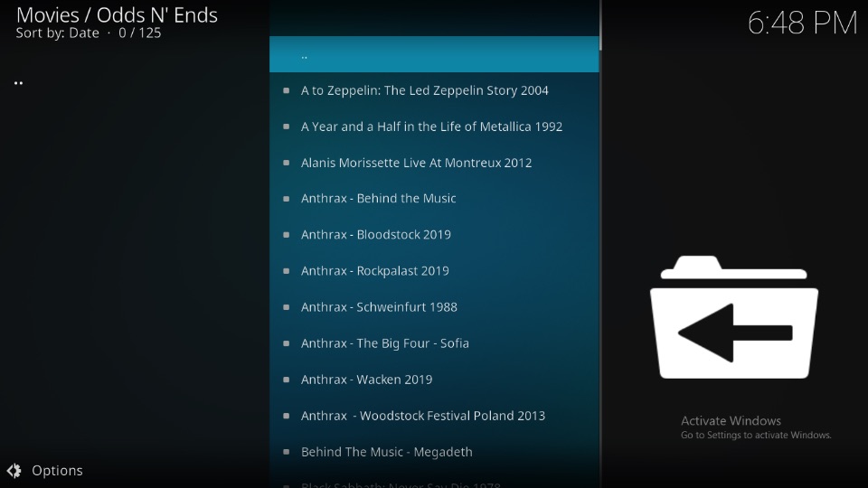Select Alanis Morissette Live At Montreux 2012
This screenshot has width=868, height=488.
[x=434, y=163]
